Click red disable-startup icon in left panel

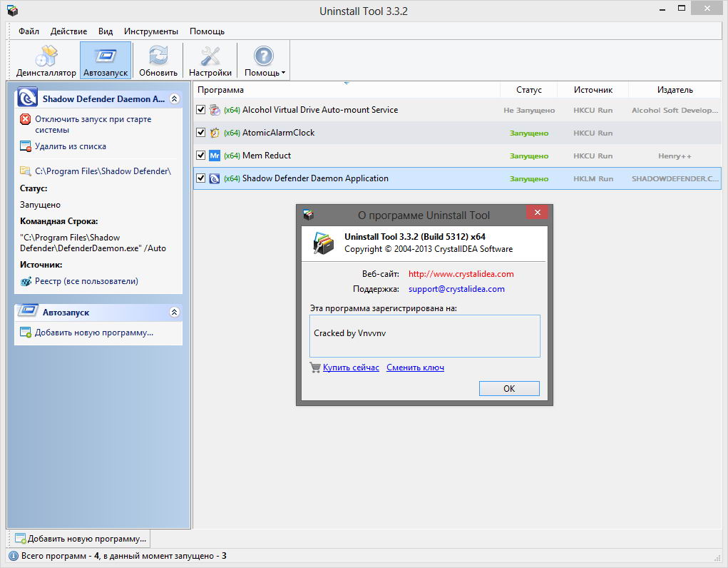[26, 120]
